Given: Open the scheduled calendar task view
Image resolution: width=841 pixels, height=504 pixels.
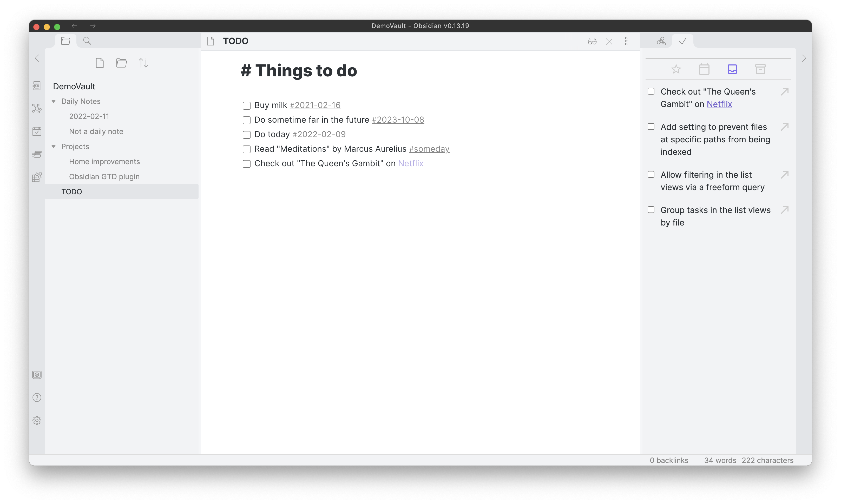Looking at the screenshot, I should pyautogui.click(x=704, y=69).
